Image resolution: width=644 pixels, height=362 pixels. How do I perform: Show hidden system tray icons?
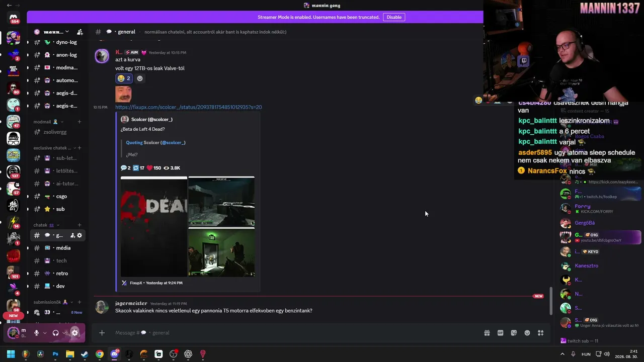562,354
